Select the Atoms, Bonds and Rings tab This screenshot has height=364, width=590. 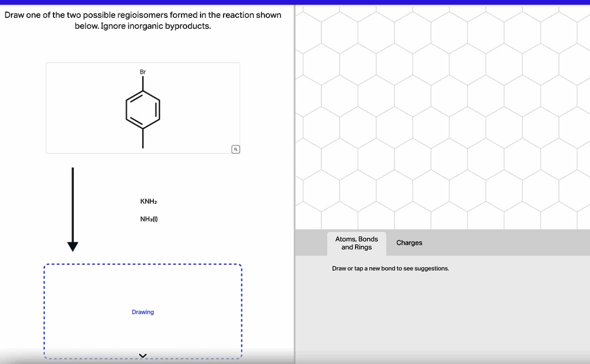pos(356,242)
